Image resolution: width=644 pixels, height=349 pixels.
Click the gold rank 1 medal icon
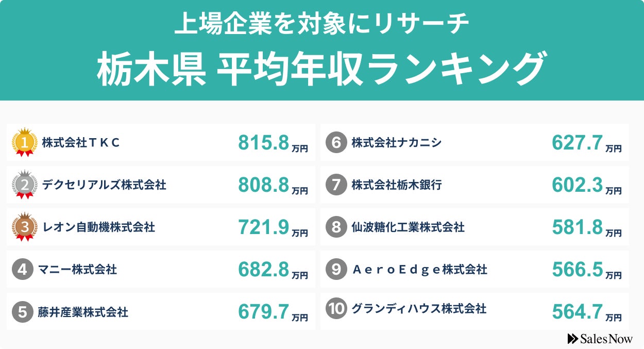pos(24,142)
